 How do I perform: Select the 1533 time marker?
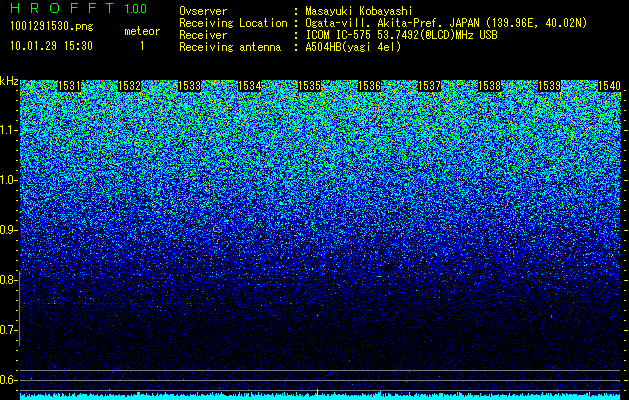[x=189, y=86]
